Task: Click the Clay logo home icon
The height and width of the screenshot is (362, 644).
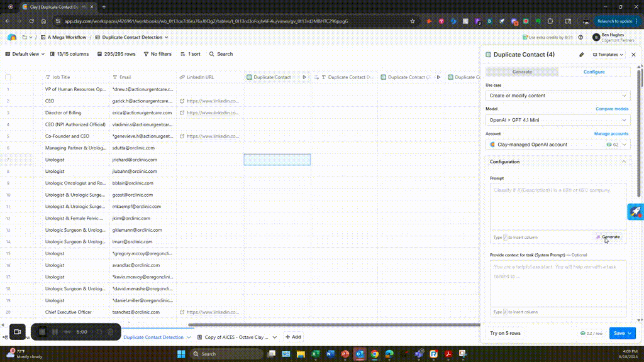Action: [x=11, y=37]
